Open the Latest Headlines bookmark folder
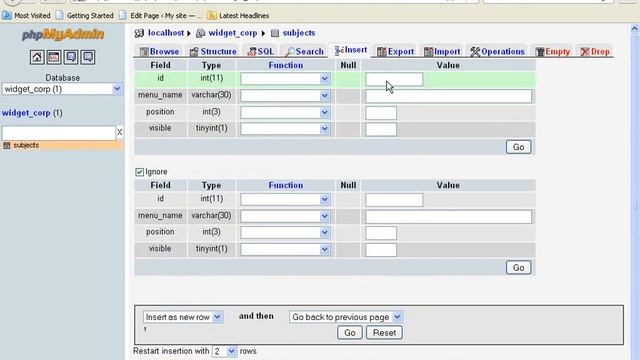Screen dimensions: 640x360 point(238,16)
